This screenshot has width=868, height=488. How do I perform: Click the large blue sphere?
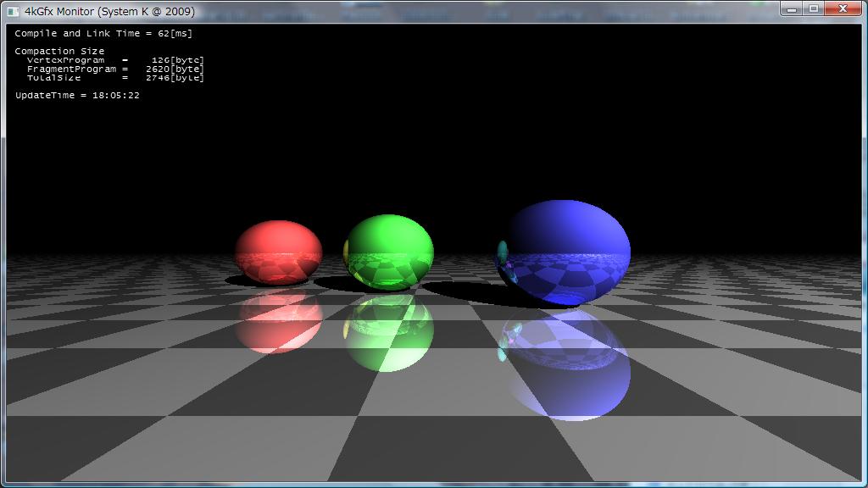point(566,251)
